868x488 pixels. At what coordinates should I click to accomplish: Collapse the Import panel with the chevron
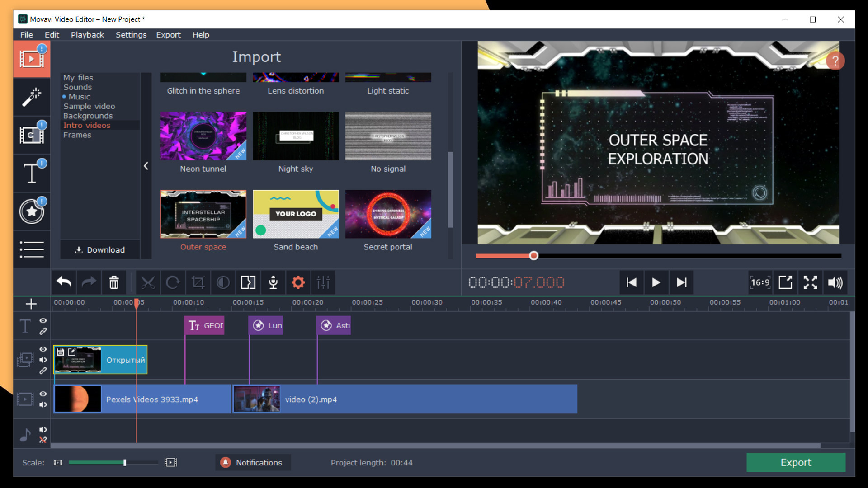point(146,166)
